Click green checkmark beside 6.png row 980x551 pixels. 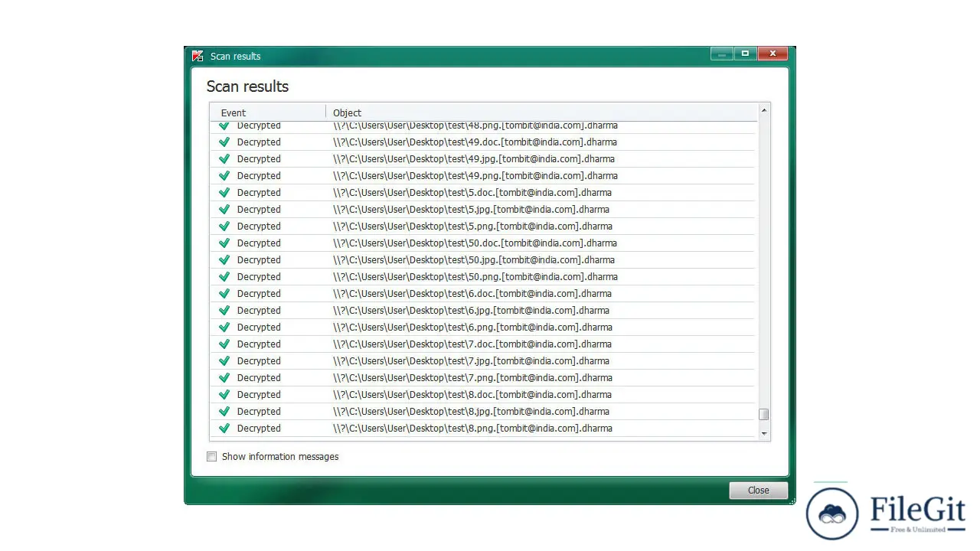(224, 327)
